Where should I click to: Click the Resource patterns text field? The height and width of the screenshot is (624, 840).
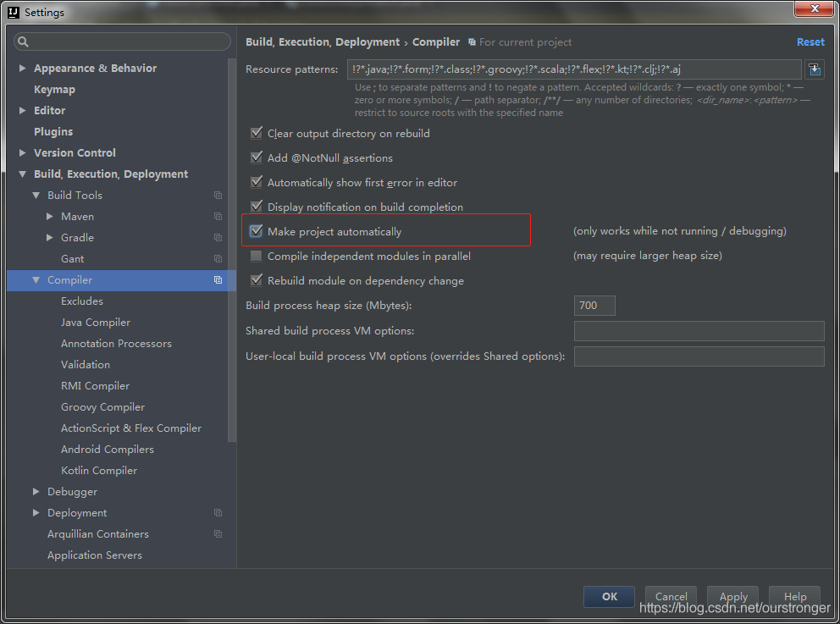(574, 69)
